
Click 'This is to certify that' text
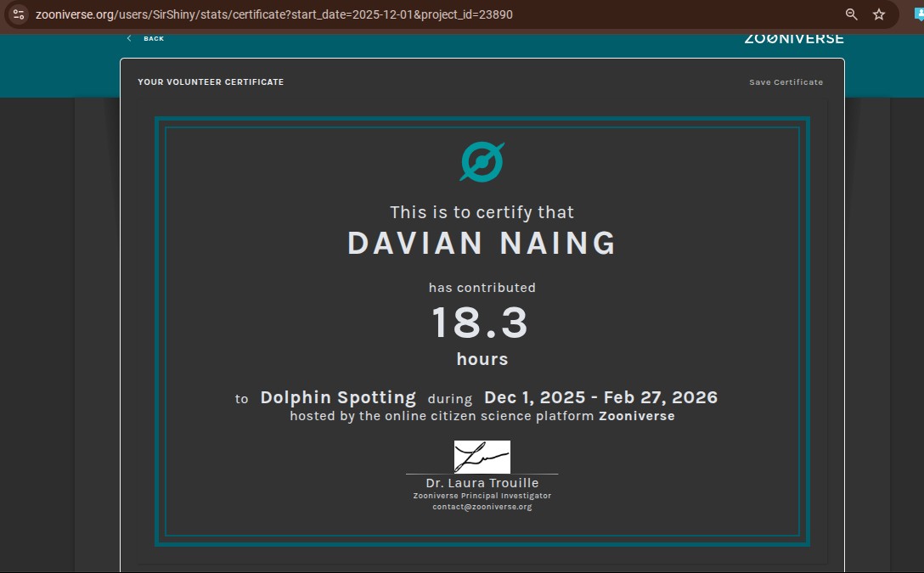click(482, 212)
